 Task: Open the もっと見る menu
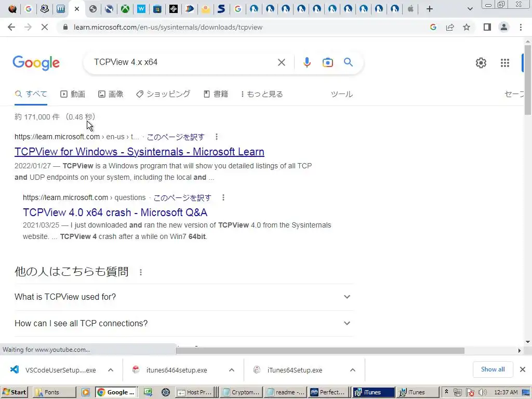(x=262, y=94)
